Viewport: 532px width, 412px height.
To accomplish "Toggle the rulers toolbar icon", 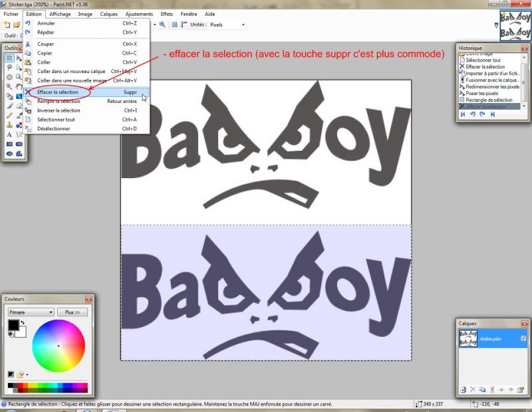I will pos(184,25).
